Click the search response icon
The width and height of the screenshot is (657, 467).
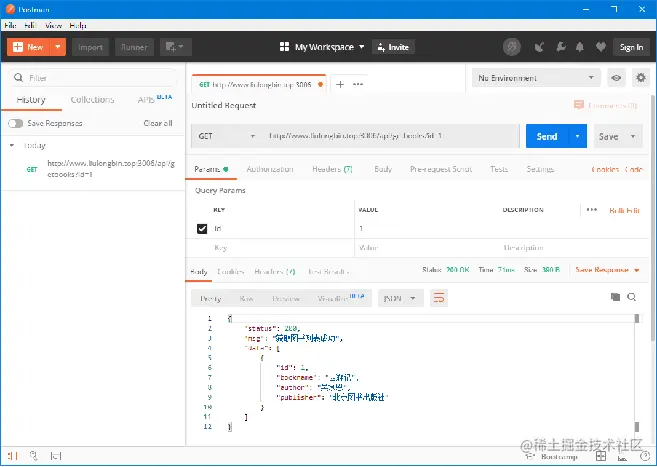631,297
